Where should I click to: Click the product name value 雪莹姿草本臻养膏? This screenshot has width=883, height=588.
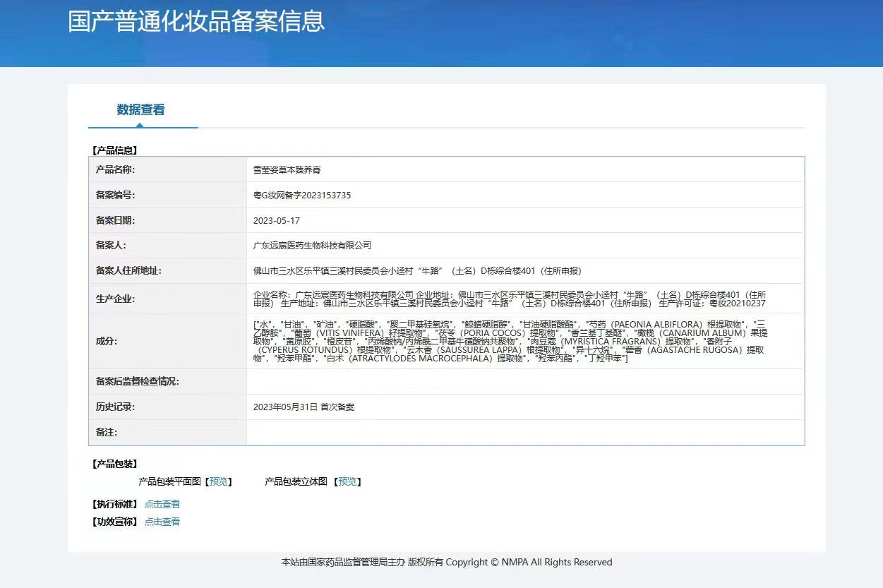(x=287, y=170)
